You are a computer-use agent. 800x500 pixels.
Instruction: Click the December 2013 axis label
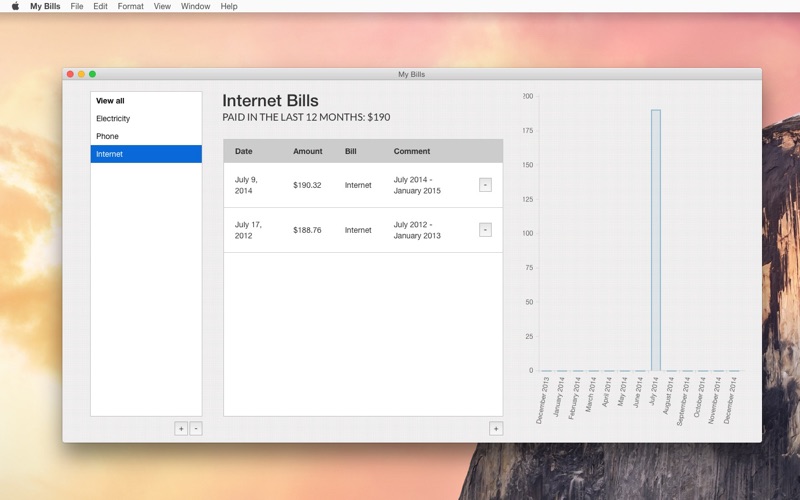point(543,400)
